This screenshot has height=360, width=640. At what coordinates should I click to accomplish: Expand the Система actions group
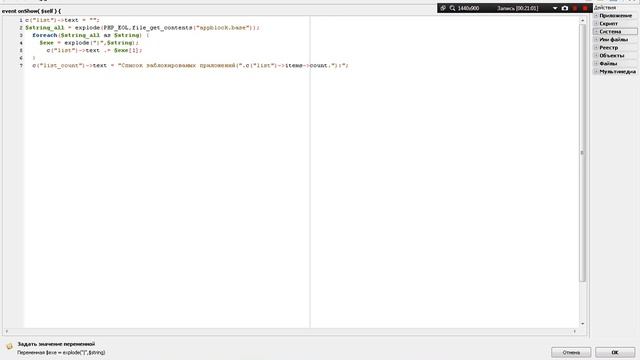[596, 31]
